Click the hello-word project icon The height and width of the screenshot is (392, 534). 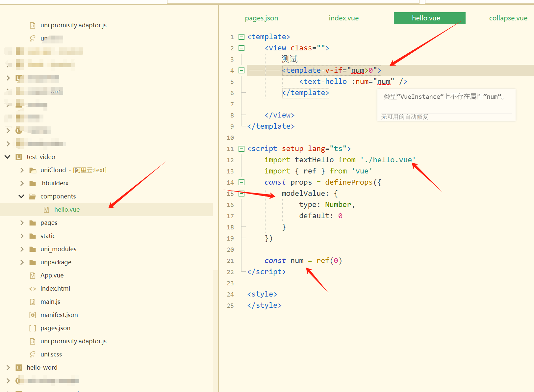coord(19,367)
